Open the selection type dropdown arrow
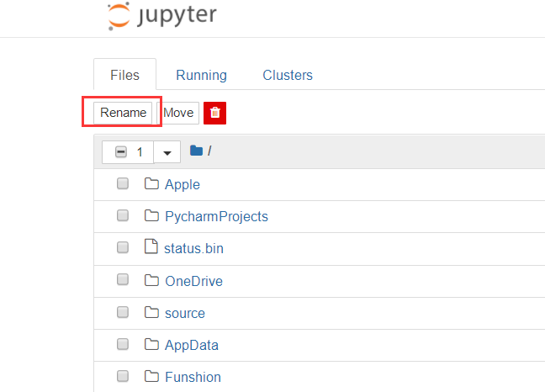The height and width of the screenshot is (392, 545). [x=167, y=152]
